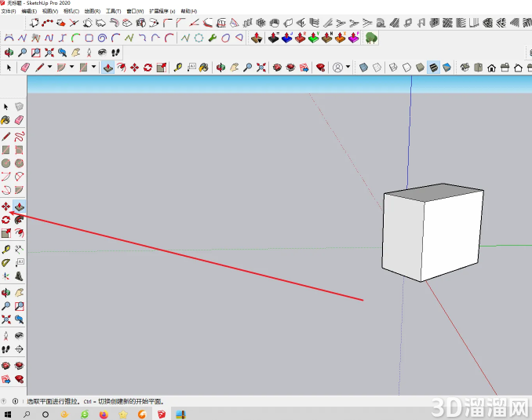
Task: Activate the Rotate tool in left toolbar
Action: click(x=5, y=220)
